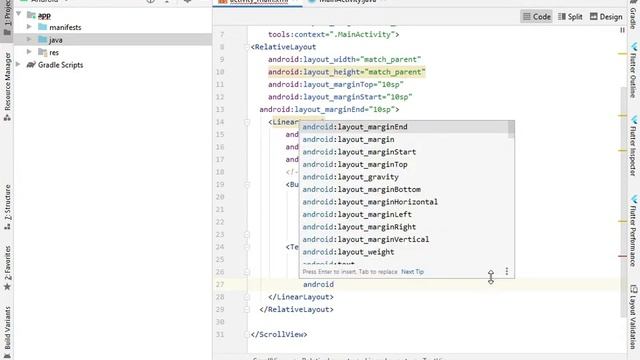Click the Gradle Scripts elephant icon
Image resolution: width=640 pixels, height=360 pixels.
click(31, 64)
